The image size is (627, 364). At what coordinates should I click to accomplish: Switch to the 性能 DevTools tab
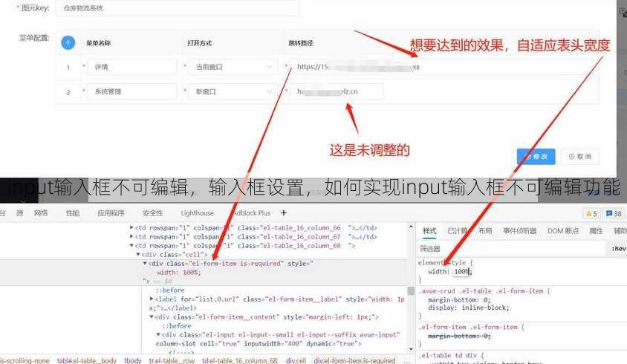pos(72,212)
